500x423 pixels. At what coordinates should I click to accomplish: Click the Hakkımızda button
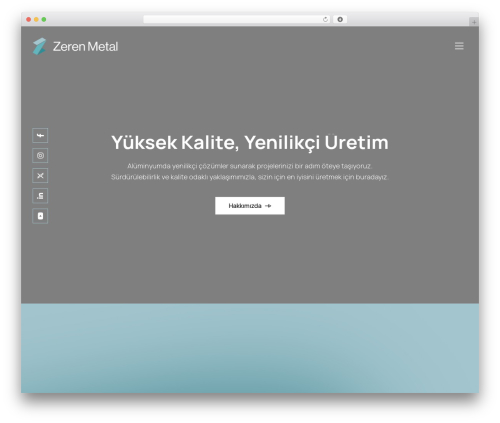point(250,206)
